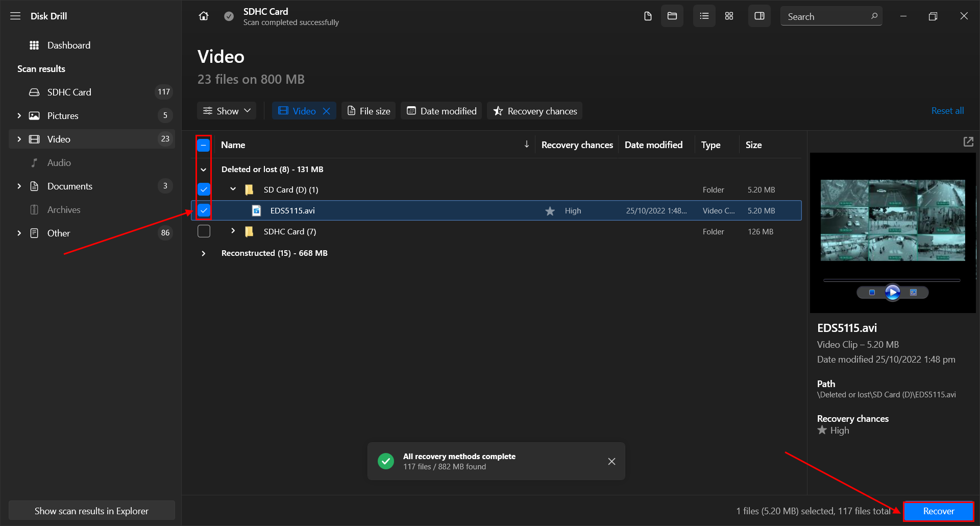Open the Recovery chances filter
Image resolution: width=980 pixels, height=526 pixels.
click(x=535, y=111)
